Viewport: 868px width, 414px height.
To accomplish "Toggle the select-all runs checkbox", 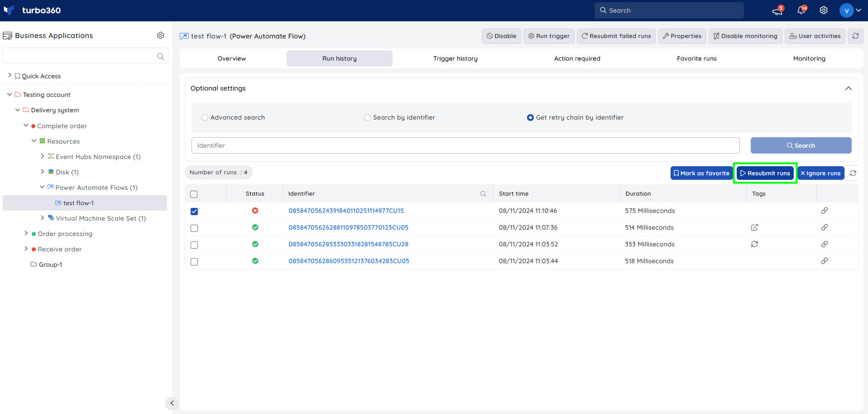I will point(194,194).
